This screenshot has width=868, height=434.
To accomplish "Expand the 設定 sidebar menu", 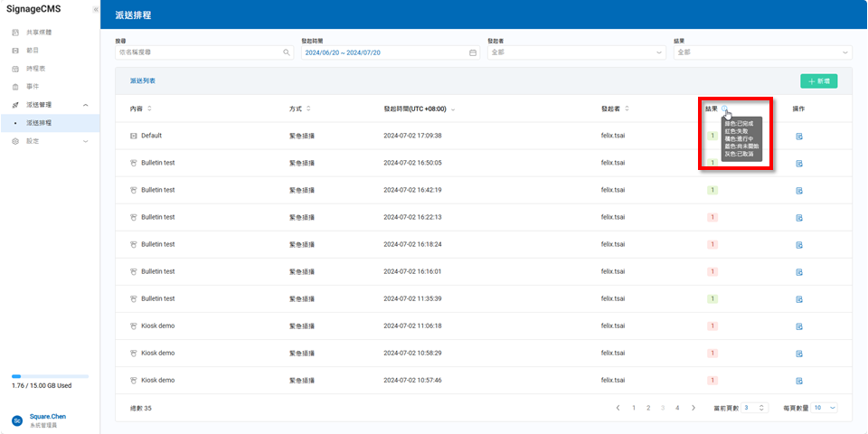I will click(x=50, y=141).
